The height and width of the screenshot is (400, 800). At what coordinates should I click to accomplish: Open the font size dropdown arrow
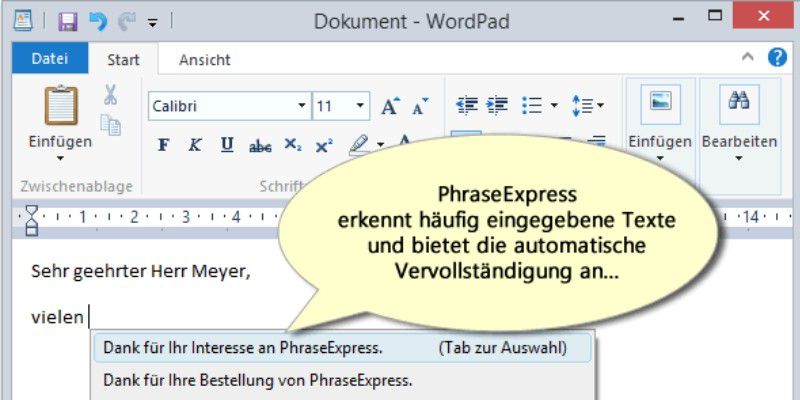coord(360,106)
